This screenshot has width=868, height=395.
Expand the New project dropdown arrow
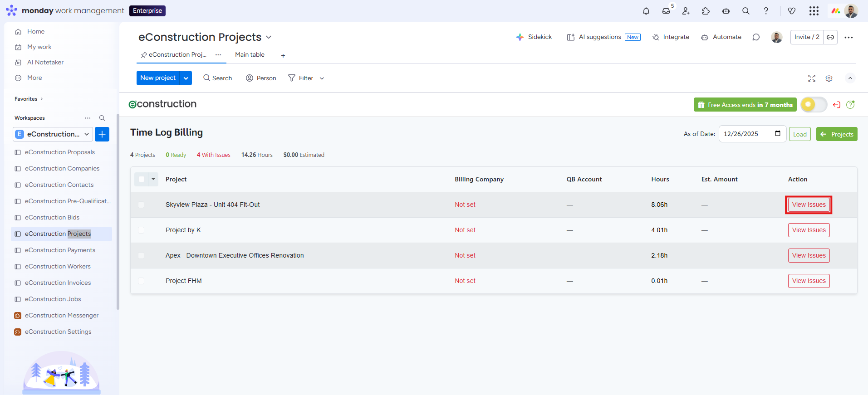click(x=186, y=78)
